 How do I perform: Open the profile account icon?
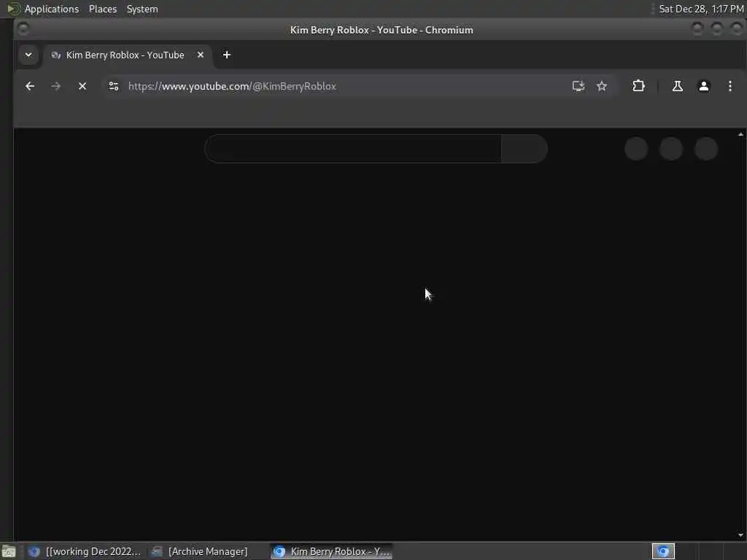(704, 86)
